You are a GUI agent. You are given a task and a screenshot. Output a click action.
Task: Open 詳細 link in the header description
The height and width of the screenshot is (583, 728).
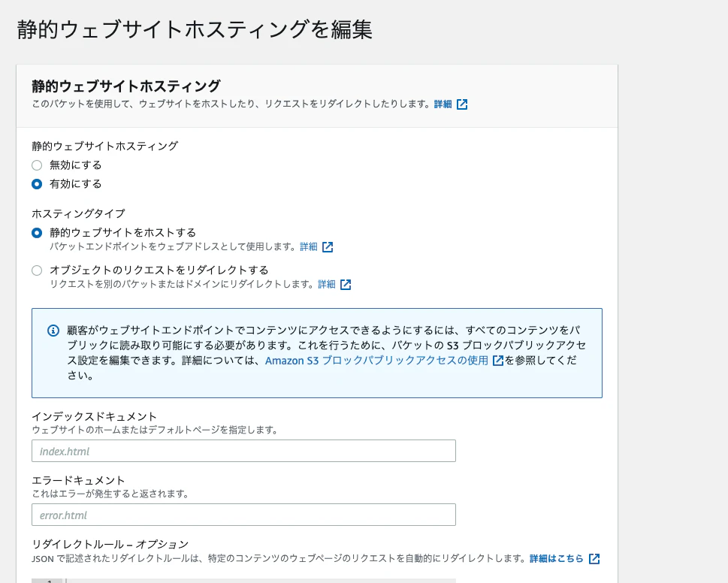(x=443, y=104)
